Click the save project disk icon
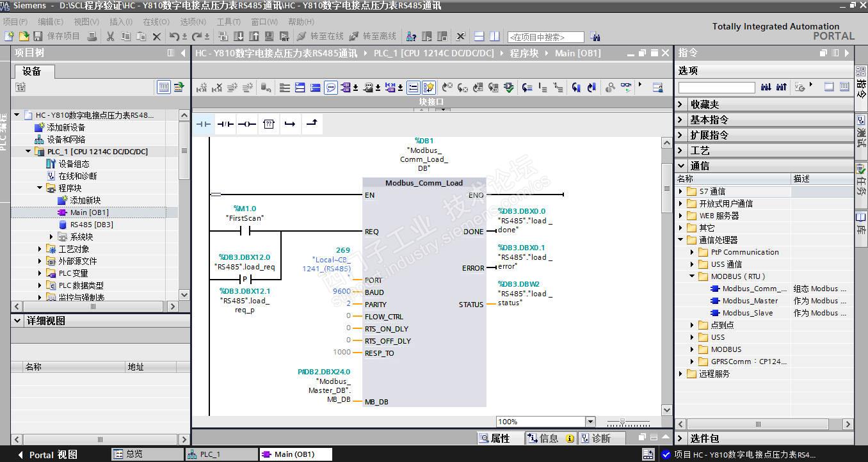The height and width of the screenshot is (462, 868). coord(38,36)
